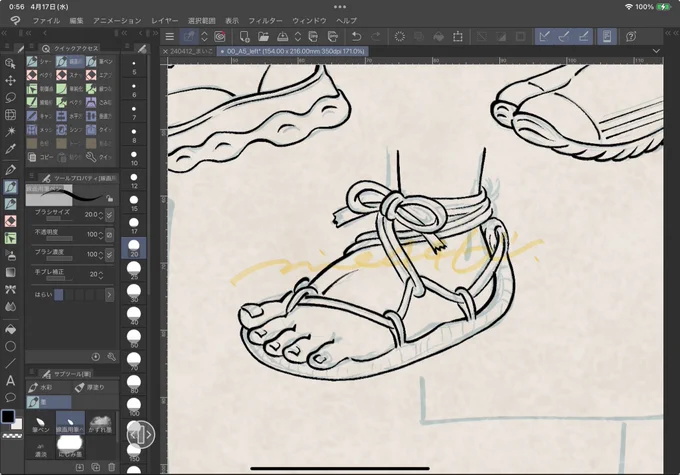Select the Balloon tool
The image size is (680, 475).
point(10,397)
